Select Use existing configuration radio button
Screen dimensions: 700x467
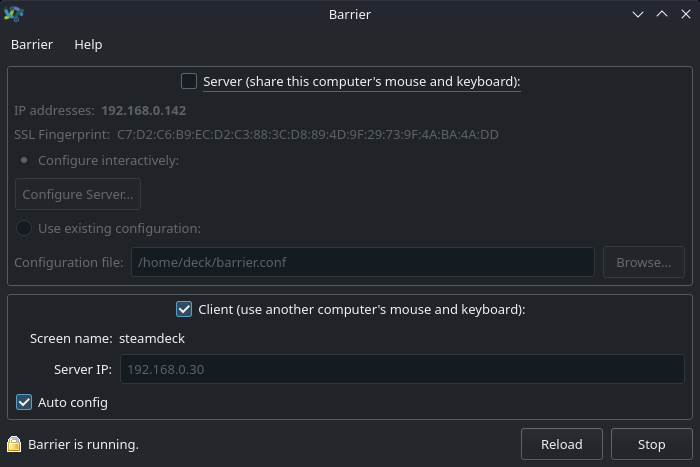click(24, 228)
